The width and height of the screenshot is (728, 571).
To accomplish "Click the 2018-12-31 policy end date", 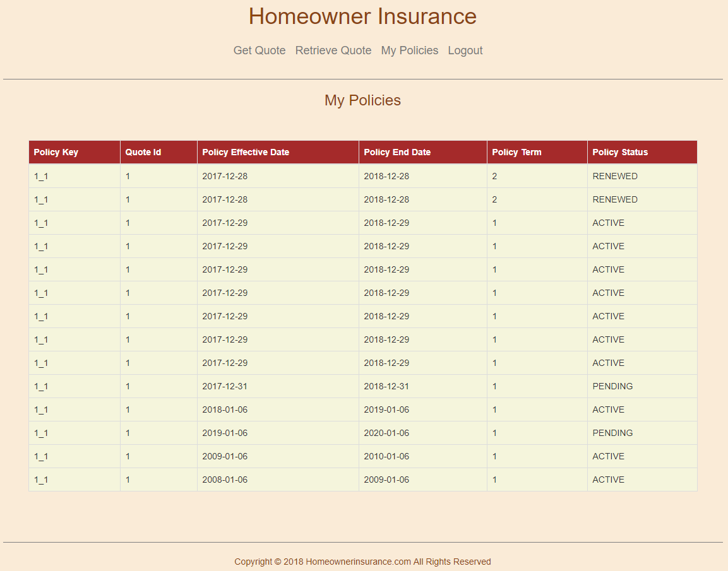I will tap(386, 386).
